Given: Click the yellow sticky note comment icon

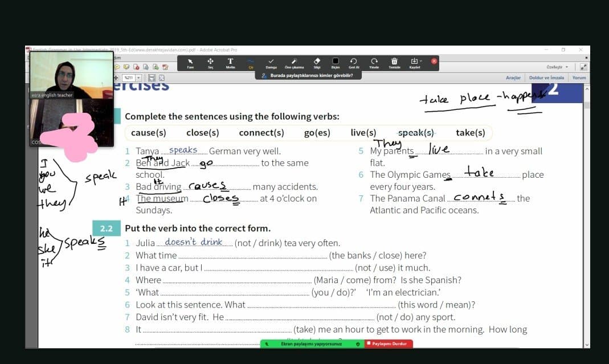Looking at the screenshot, I should pyautogui.click(x=117, y=67).
